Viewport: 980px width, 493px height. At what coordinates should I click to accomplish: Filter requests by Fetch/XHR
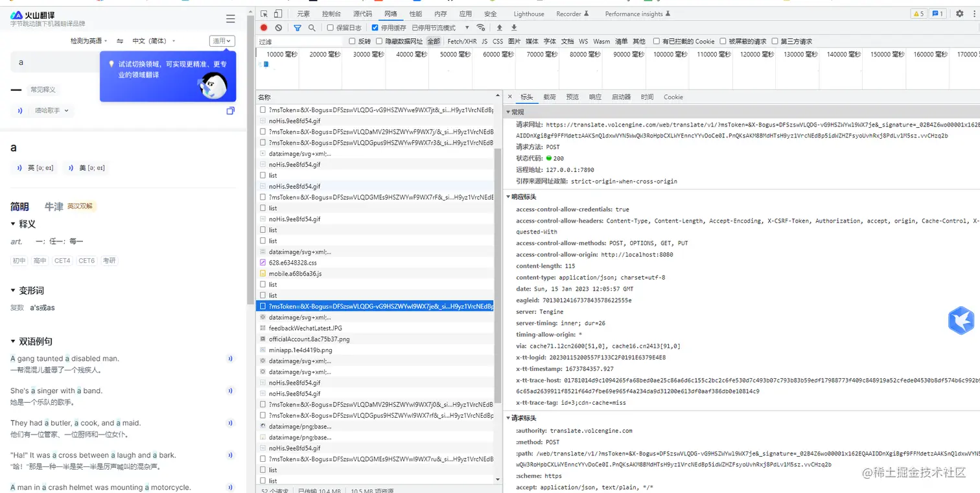pos(462,42)
